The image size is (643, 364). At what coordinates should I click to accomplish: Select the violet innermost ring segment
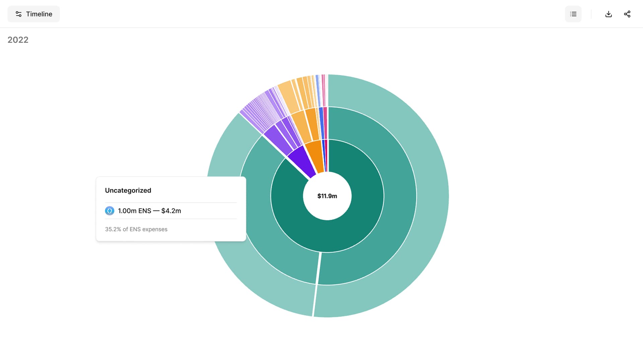click(x=302, y=162)
